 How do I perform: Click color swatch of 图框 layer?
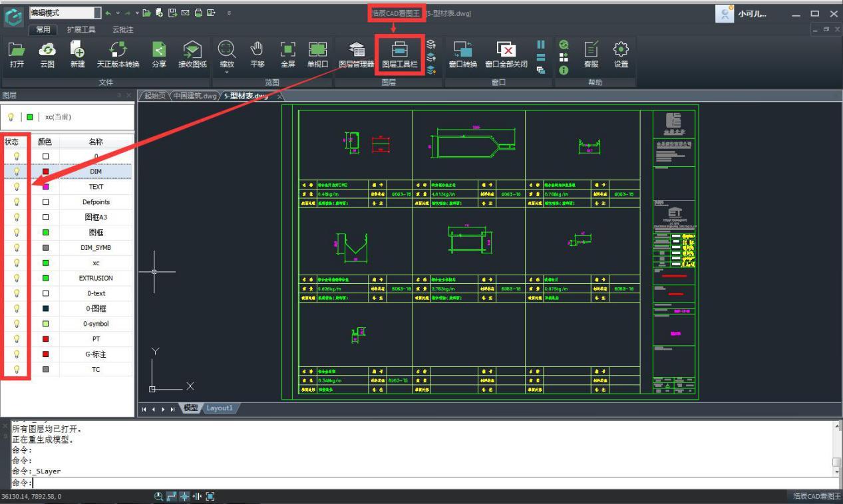45,233
